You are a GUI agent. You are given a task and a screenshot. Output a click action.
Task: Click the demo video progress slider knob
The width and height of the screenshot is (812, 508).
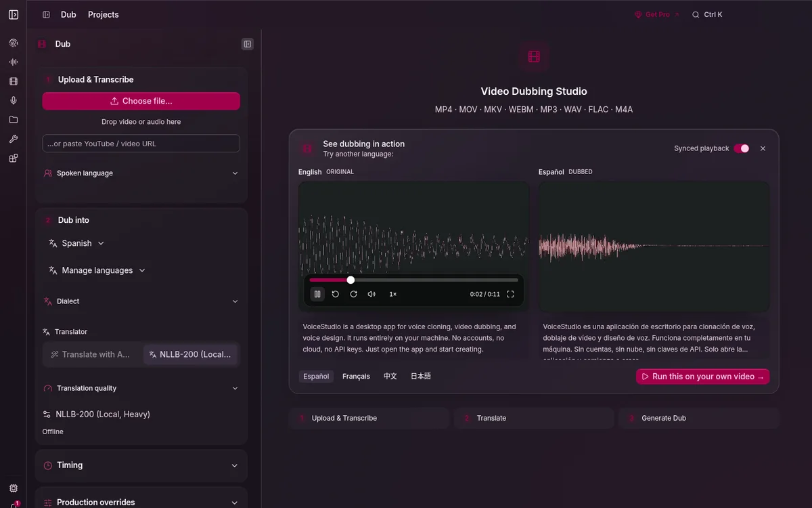point(351,280)
